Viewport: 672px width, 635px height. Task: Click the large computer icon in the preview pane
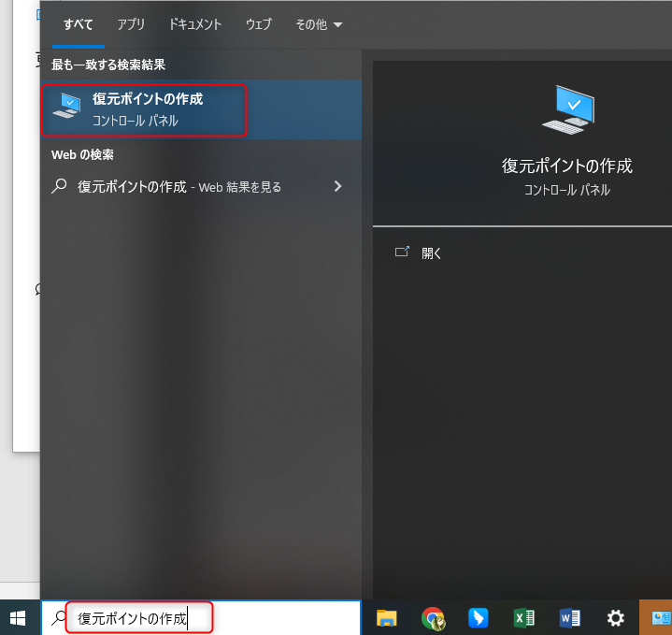tap(568, 109)
